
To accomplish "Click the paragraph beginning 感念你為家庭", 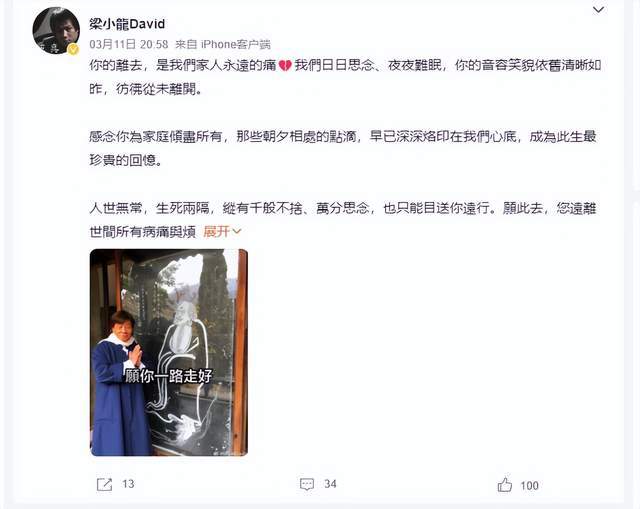I will (343, 148).
